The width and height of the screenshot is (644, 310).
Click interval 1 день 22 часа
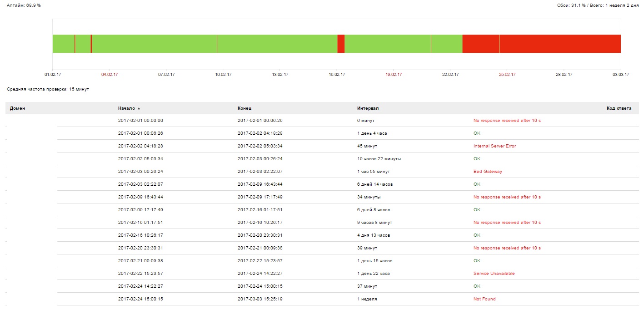coord(373,274)
